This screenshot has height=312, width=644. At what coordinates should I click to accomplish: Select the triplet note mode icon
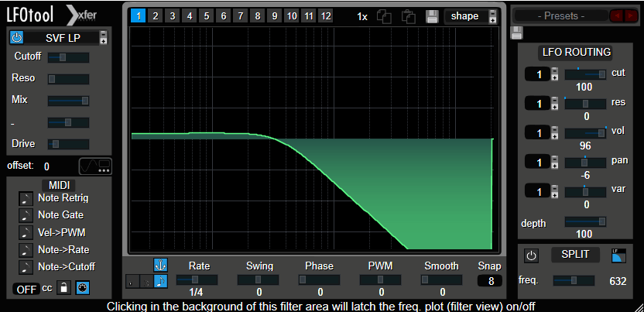[x=146, y=282]
